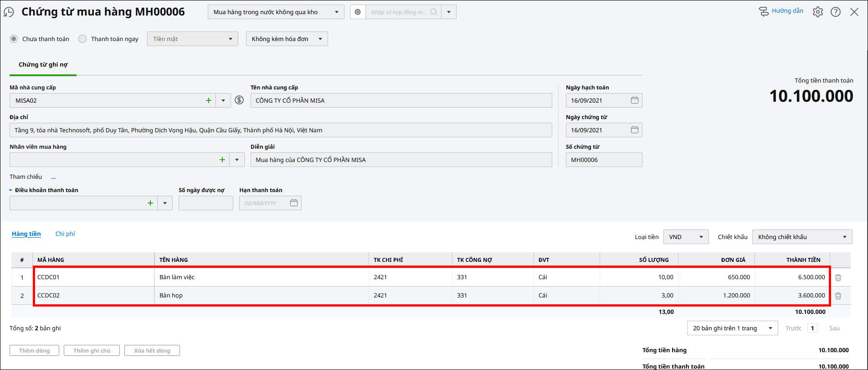Click the Thêm dòng button

35,350
